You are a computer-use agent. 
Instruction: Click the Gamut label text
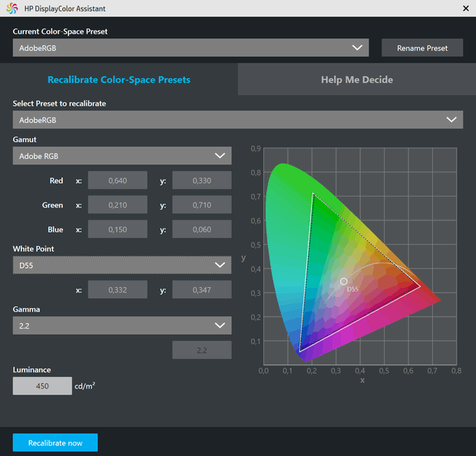(25, 140)
